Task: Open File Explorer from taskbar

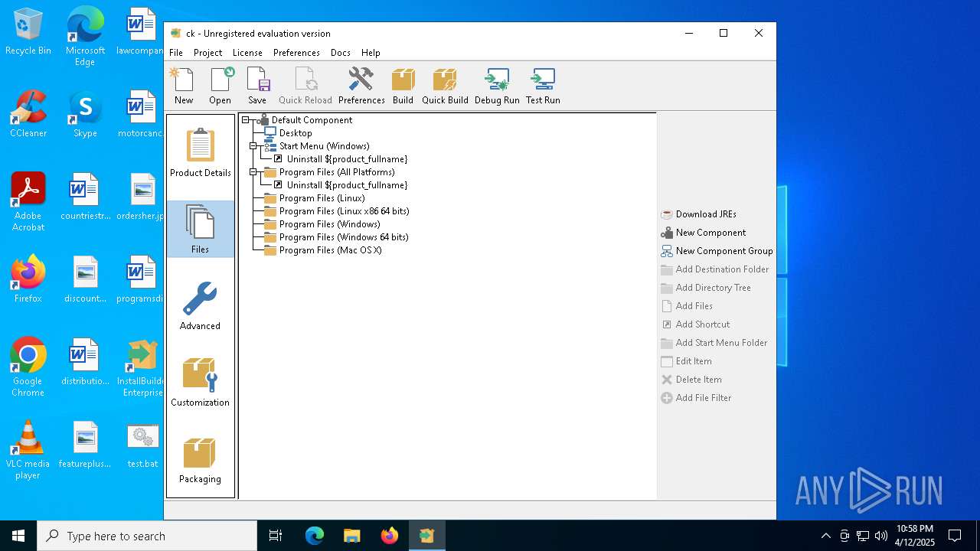Action: 352,536
